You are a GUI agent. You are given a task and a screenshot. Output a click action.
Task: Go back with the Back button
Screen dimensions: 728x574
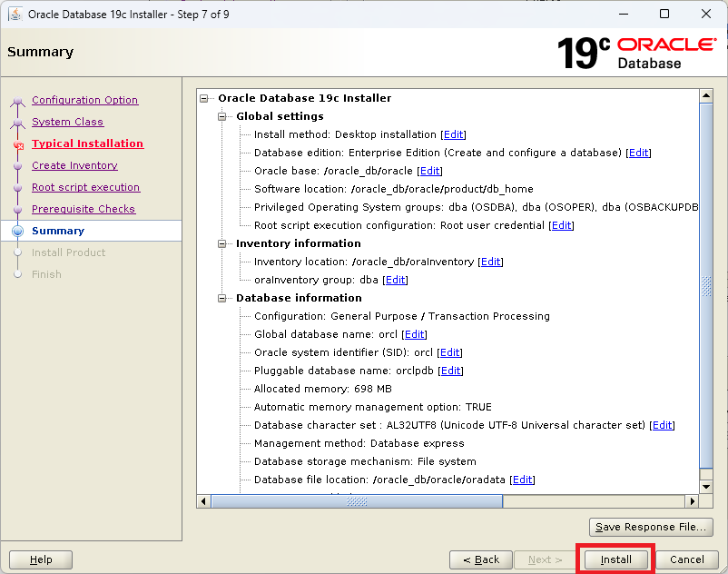pyautogui.click(x=481, y=559)
